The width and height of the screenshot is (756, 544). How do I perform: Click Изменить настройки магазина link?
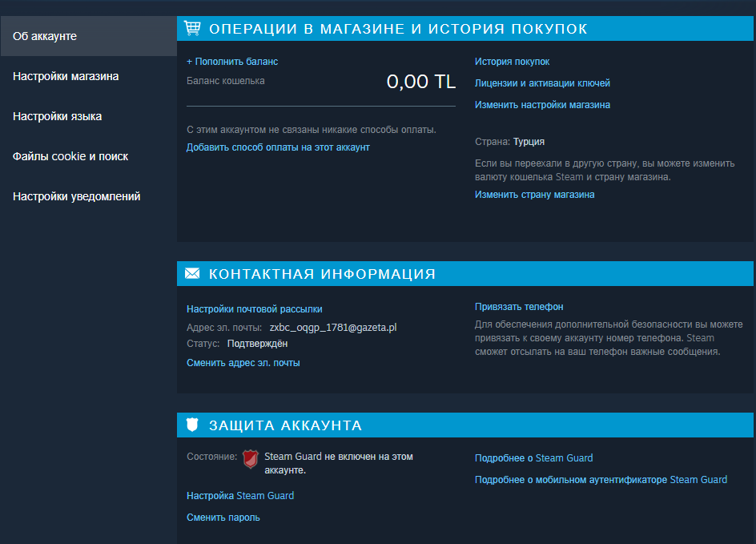542,105
